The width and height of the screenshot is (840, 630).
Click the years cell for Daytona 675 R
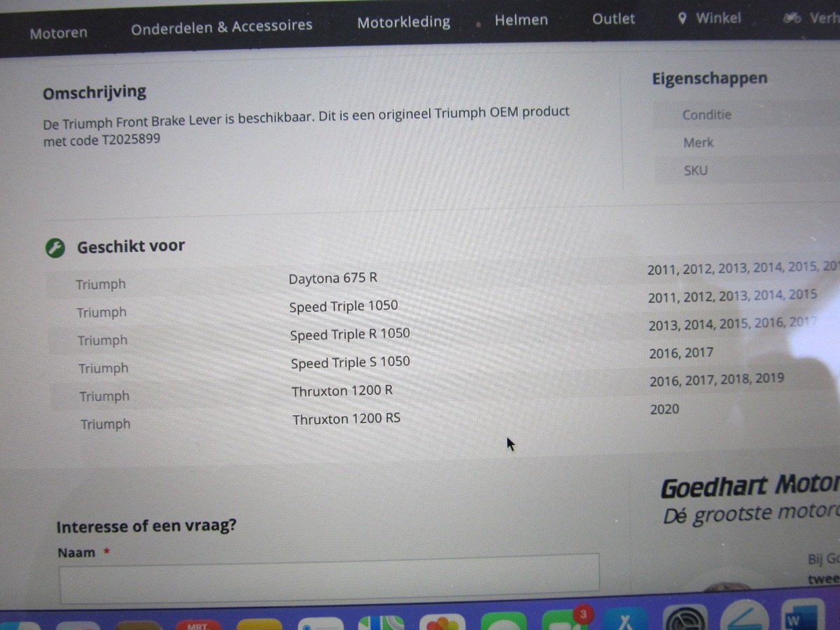click(743, 268)
